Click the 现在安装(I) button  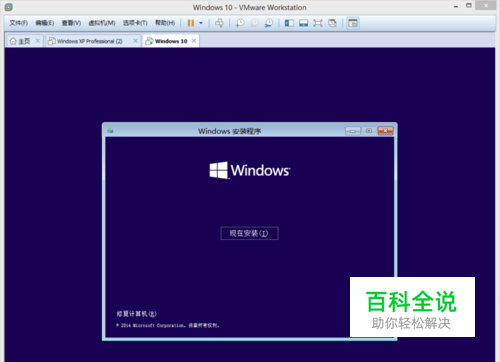tap(249, 233)
